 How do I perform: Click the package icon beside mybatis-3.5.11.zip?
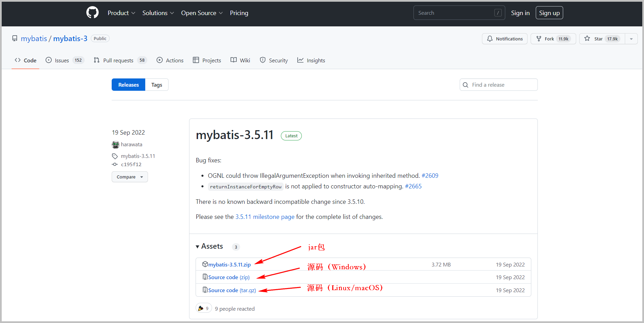205,264
